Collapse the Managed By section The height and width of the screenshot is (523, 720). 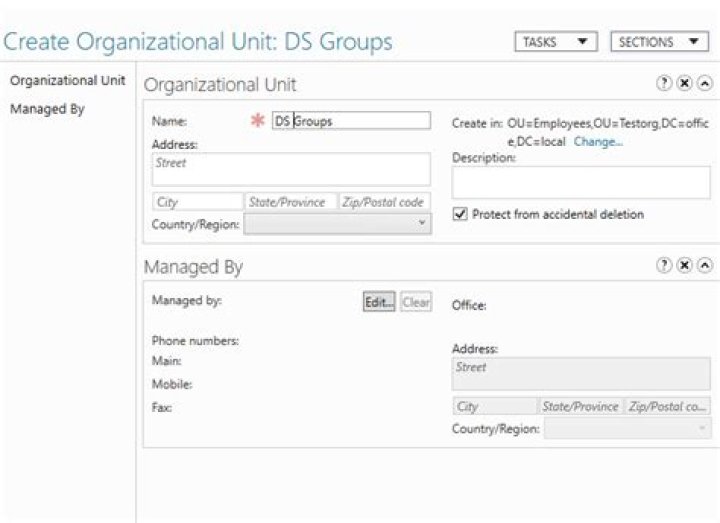coord(704,266)
